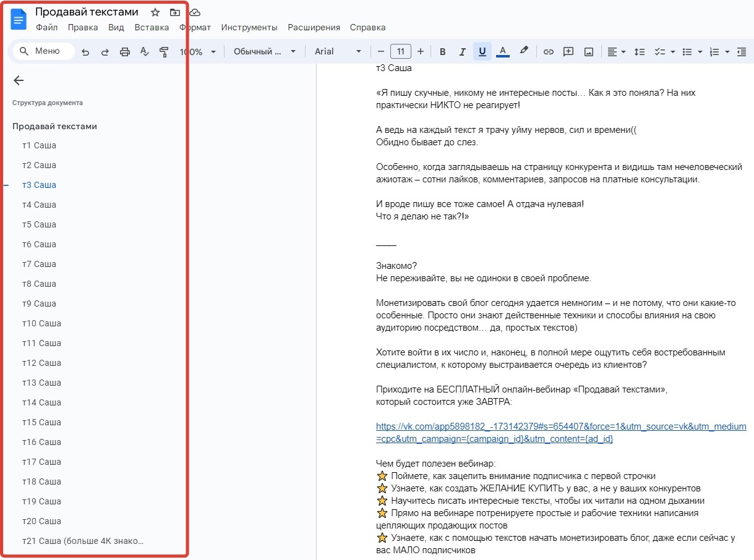This screenshot has height=560, width=754.
Task: Click the font size field showing 11
Action: pos(401,52)
